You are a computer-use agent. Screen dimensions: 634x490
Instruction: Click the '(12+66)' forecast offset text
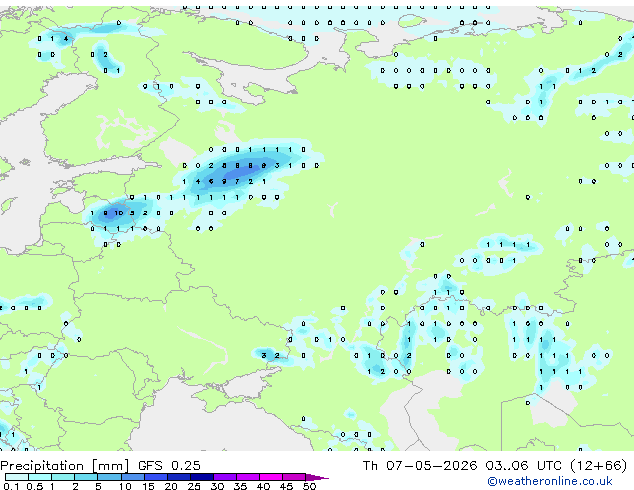[599, 465]
